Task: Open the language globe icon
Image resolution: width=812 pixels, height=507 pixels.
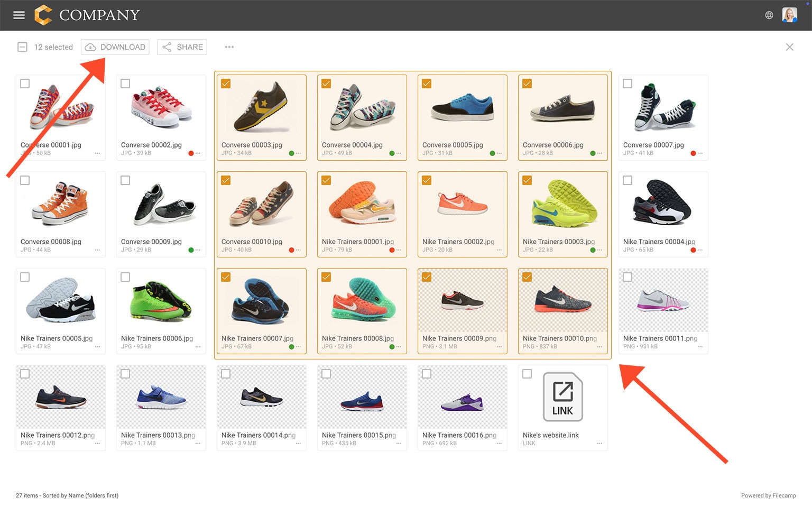Action: 769,15
